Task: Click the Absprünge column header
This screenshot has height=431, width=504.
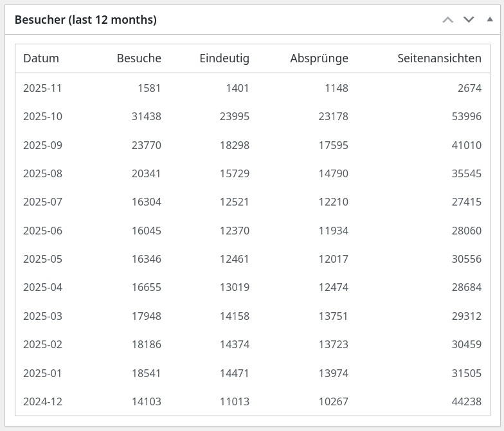Action: [319, 58]
